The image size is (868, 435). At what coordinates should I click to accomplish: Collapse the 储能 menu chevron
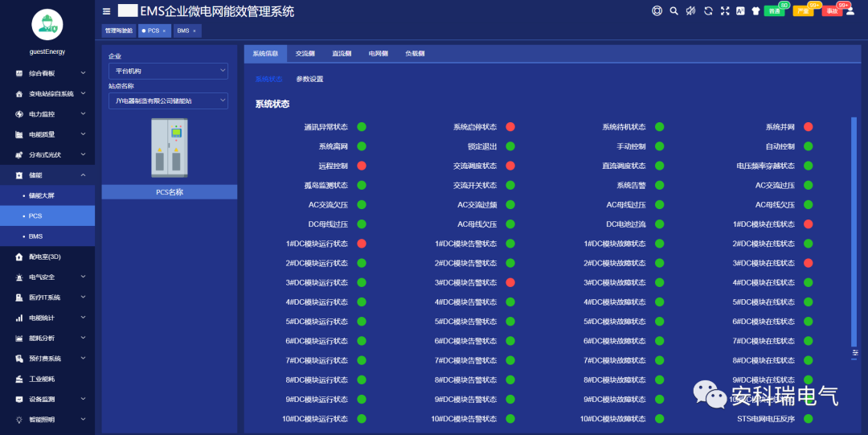pos(83,174)
